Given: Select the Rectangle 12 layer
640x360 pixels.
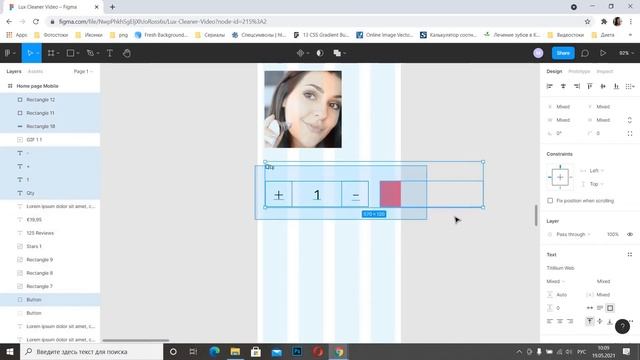Looking at the screenshot, I should [x=50, y=100].
